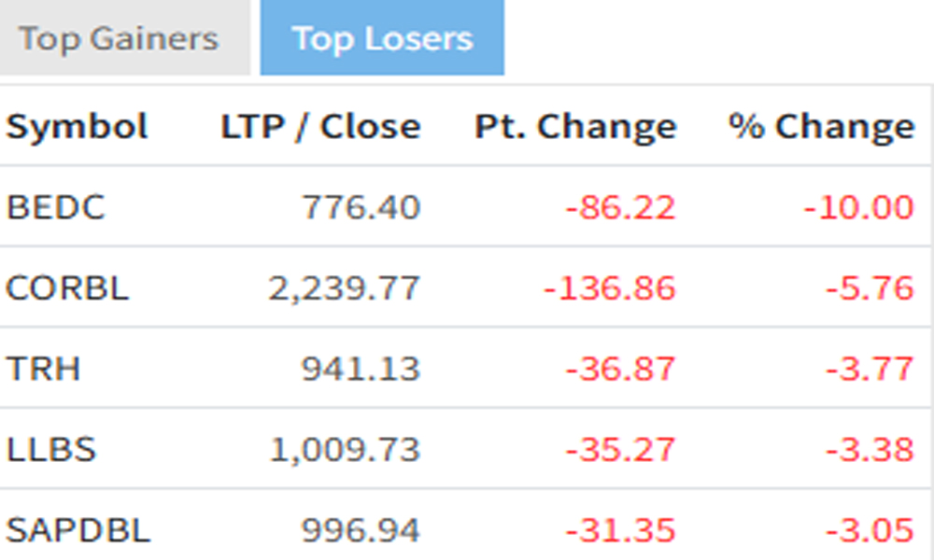Sort by Pt. Change column header
Image resolution: width=934 pixels, height=560 pixels.
(575, 126)
